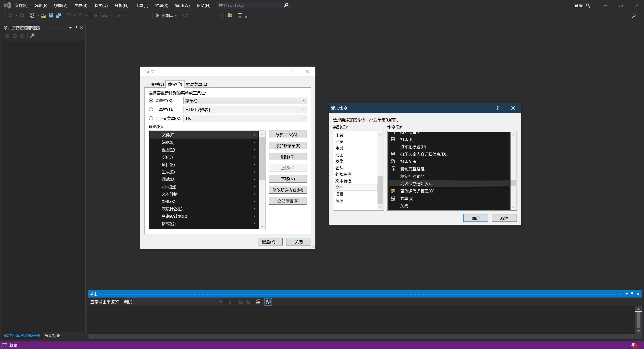Image resolution: width=644 pixels, height=349 pixels.
Task: Click the notifications bell in status bar
Action: [x=633, y=345]
